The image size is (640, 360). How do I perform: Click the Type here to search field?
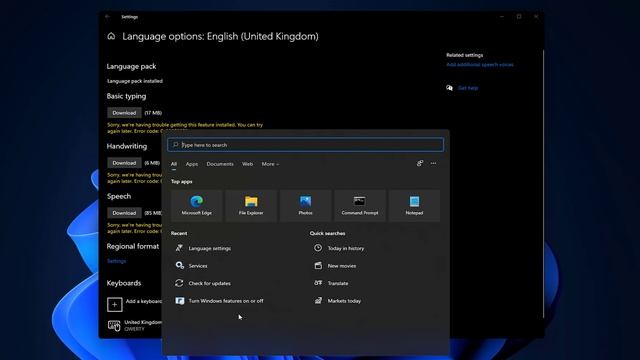coord(305,145)
